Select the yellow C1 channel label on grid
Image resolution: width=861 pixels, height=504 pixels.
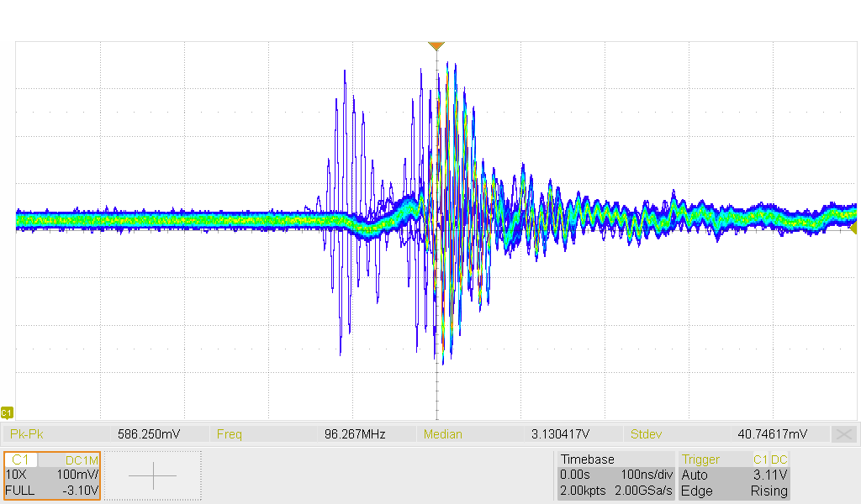(x=7, y=412)
